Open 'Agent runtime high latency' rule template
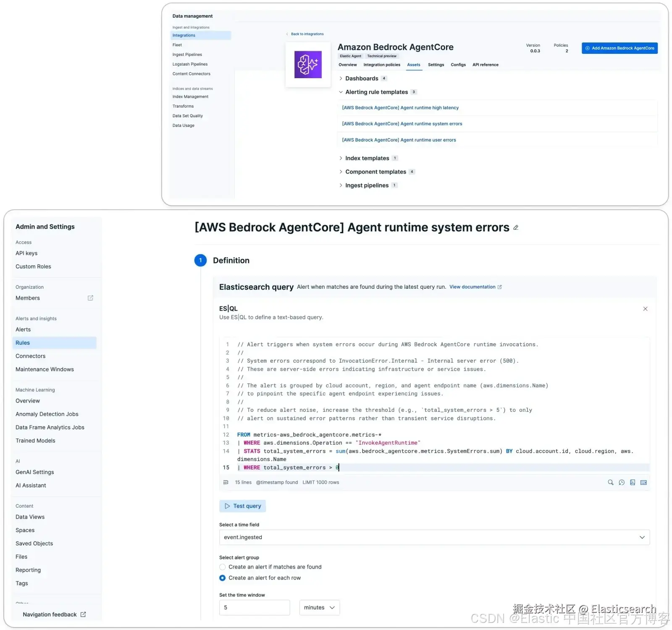672x630 pixels. tap(400, 108)
